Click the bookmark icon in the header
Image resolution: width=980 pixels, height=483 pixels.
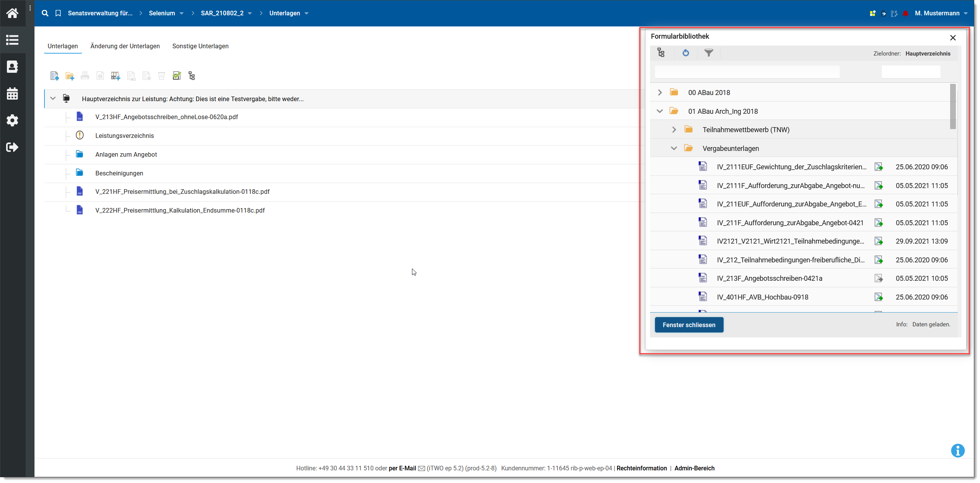tap(58, 13)
